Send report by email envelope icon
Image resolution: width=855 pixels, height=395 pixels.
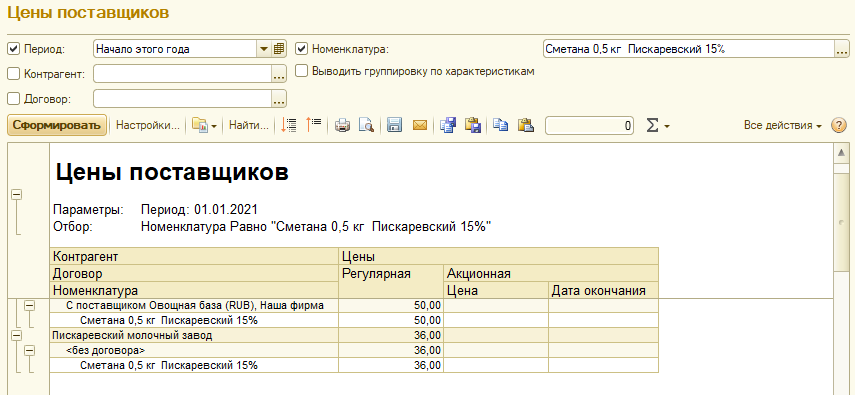click(419, 125)
